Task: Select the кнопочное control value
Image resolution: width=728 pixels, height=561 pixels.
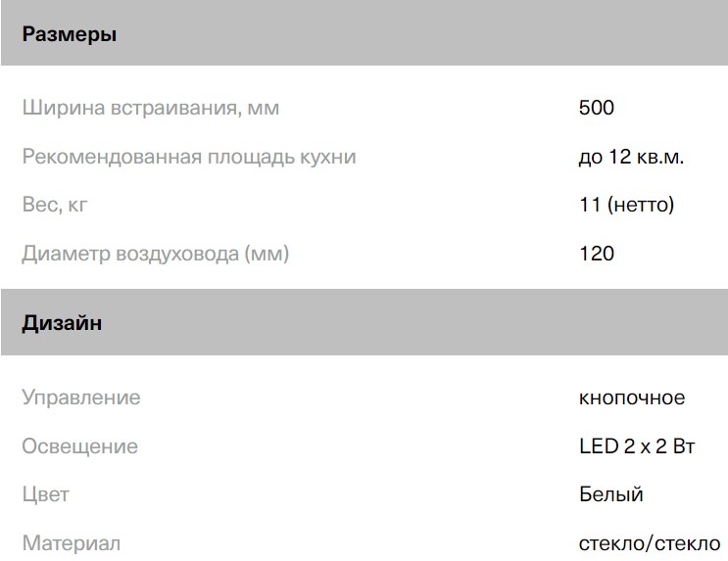Action: point(631,397)
